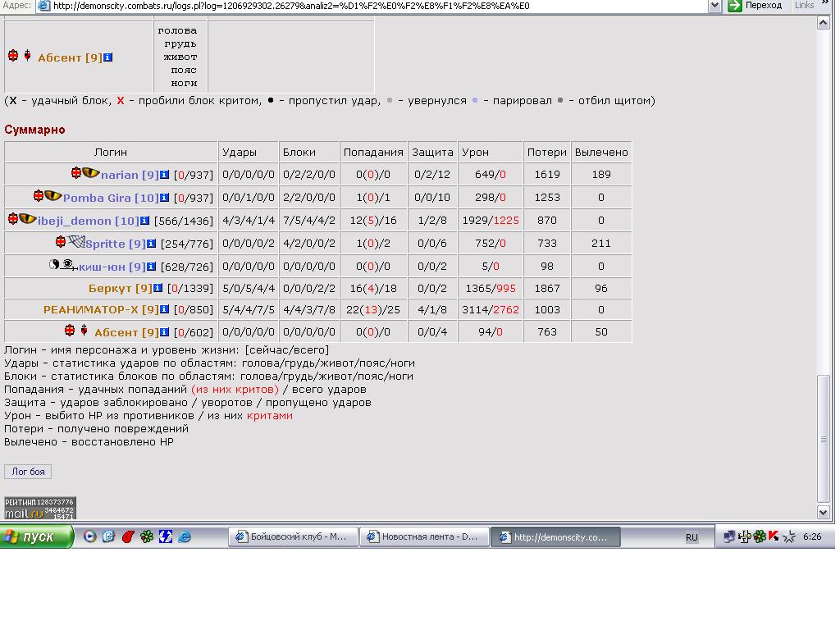
Task: Click Вылечено column header
Action: point(601,152)
